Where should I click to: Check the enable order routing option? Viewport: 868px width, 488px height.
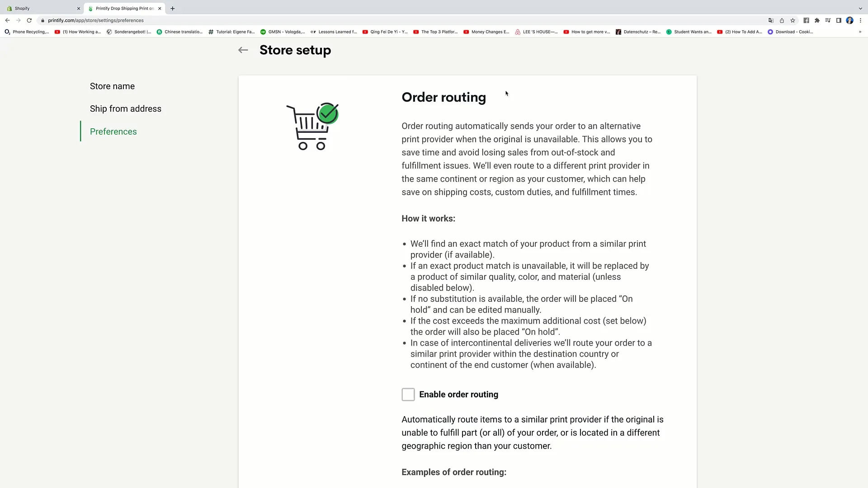[408, 394]
